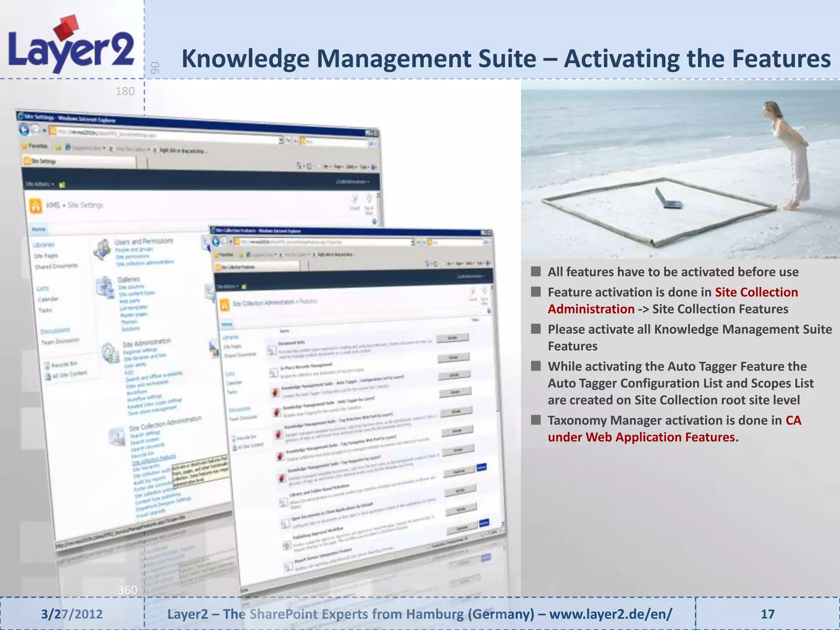Select the Site Collection Features browser tab
Image resolution: width=840 pixels, height=630 pixels.
tap(258, 267)
